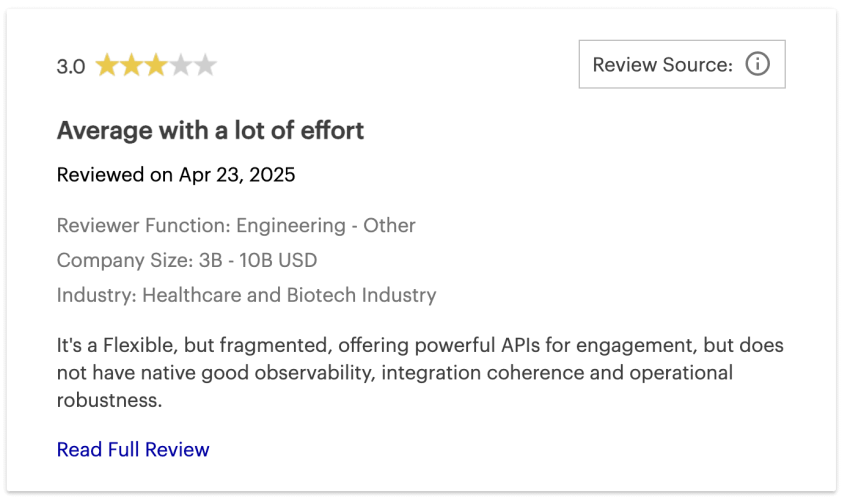Click the Review Source button
Image resolution: width=850 pixels, height=501 pixels.
(682, 64)
